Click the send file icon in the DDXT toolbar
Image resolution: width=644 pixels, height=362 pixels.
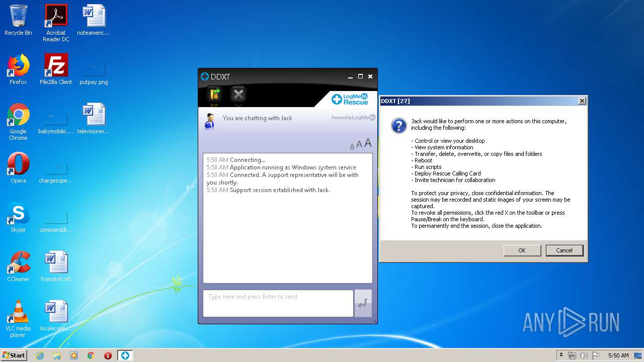(x=215, y=94)
